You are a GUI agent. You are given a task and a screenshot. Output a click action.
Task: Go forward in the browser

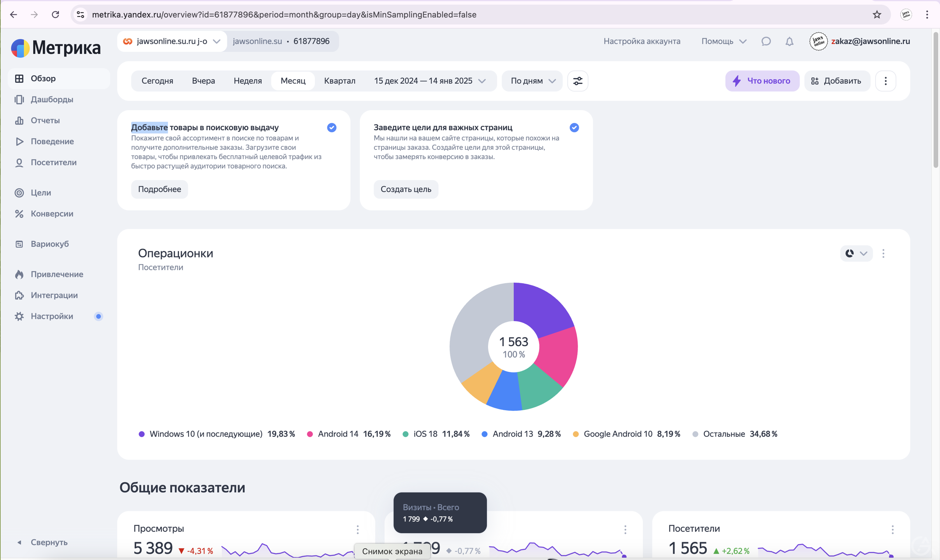(35, 15)
